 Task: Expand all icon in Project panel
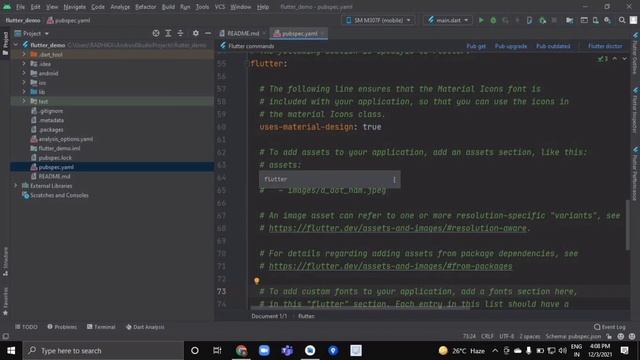(168, 33)
